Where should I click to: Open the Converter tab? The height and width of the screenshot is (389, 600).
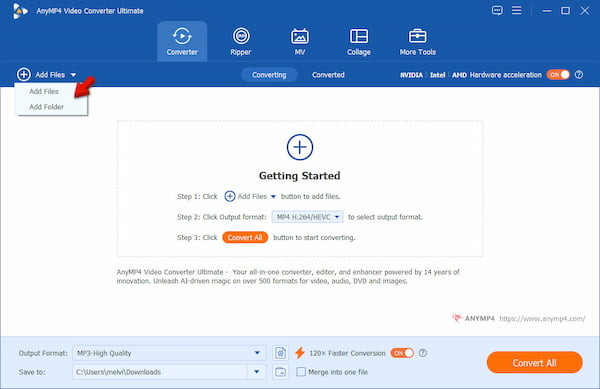click(182, 41)
